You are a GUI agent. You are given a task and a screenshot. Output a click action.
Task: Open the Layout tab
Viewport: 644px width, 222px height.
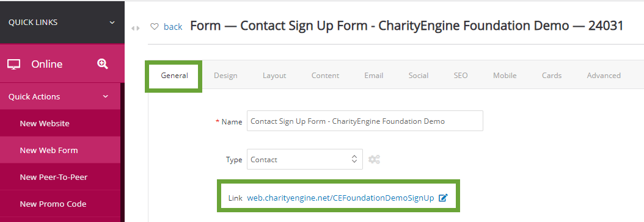click(x=274, y=76)
